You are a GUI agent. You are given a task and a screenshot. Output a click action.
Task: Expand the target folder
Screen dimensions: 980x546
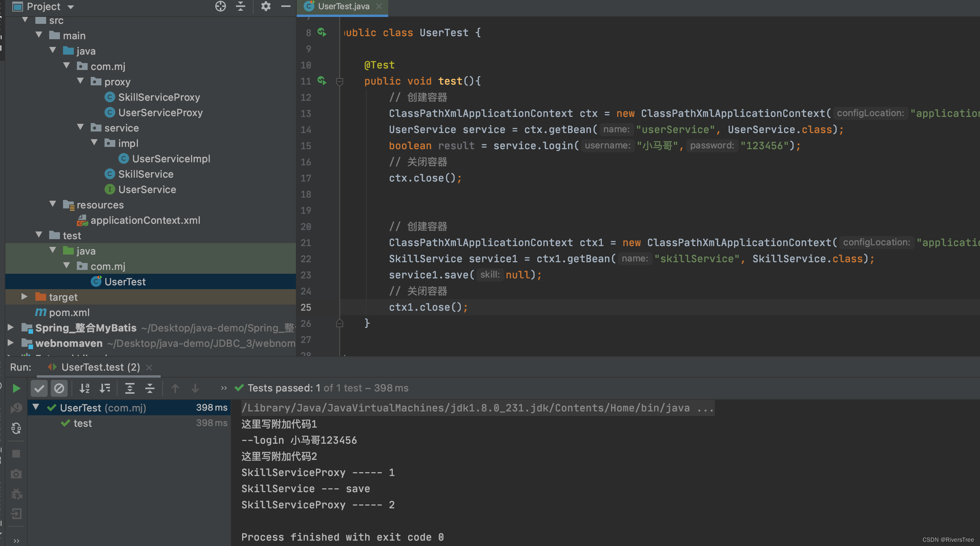tap(24, 297)
